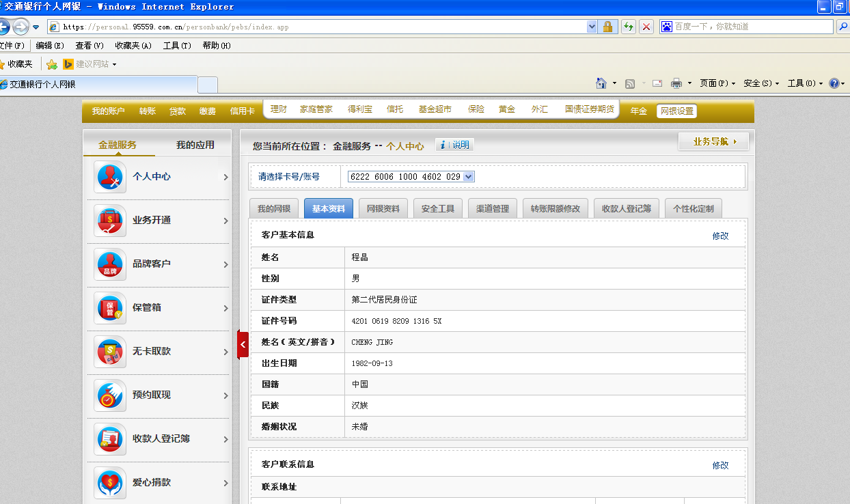Image resolution: width=850 pixels, height=504 pixels.
Task: Open the browser address bar dropdown arrow
Action: tap(592, 27)
